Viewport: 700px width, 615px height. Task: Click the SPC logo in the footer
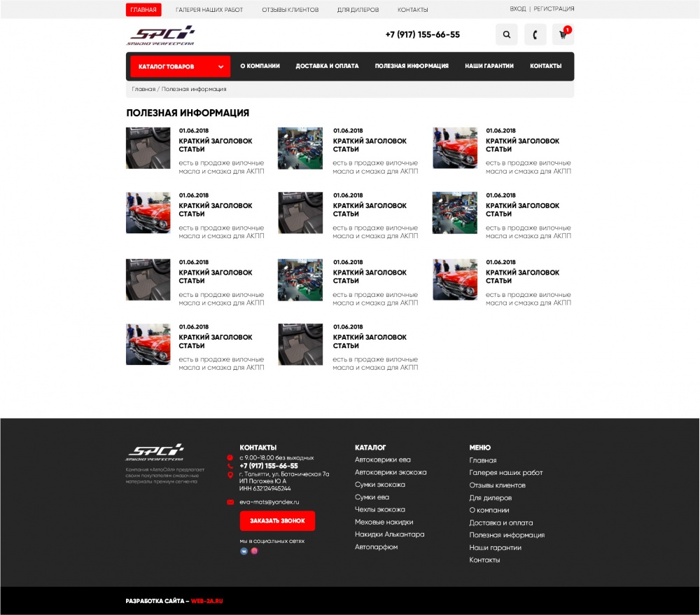point(155,452)
